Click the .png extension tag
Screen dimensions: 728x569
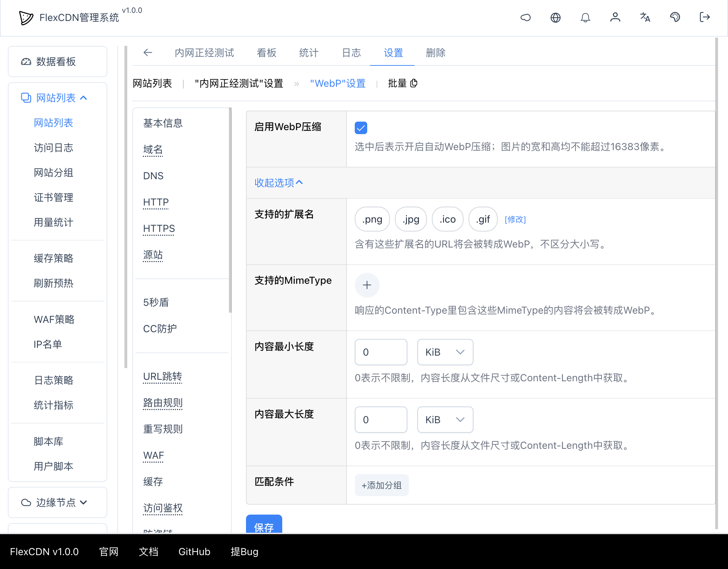372,219
